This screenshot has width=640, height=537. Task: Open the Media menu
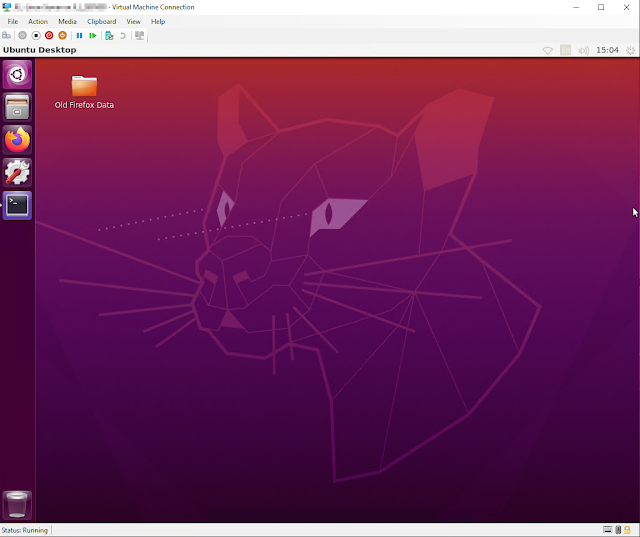[x=67, y=22]
